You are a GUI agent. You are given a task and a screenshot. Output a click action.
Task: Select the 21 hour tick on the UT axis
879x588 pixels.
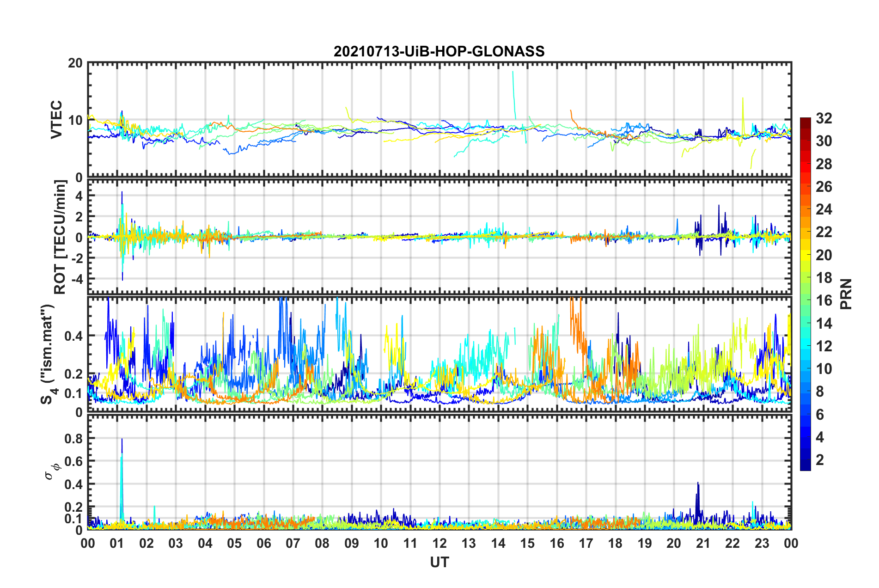point(703,543)
